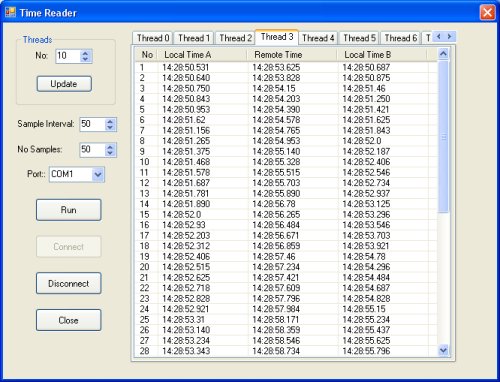Screen dimensions: 500x382
Task: Click the list scrollbar down arrow
Action: tap(443, 350)
